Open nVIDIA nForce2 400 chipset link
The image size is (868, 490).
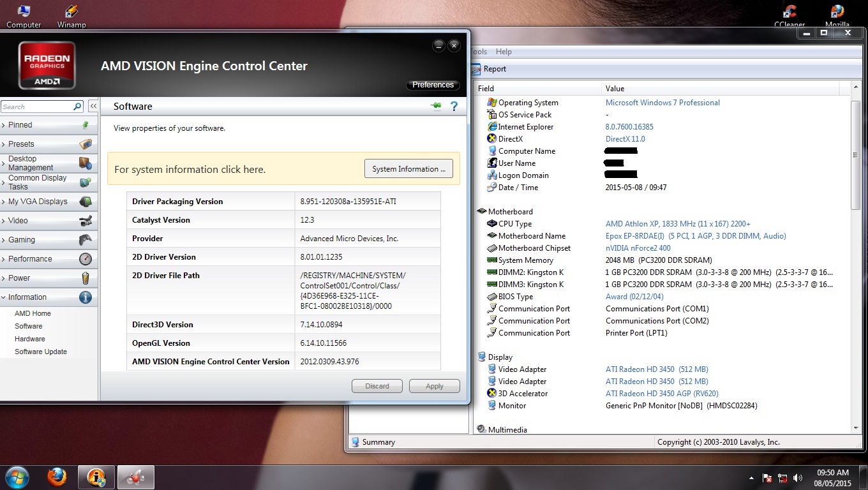[x=638, y=248]
